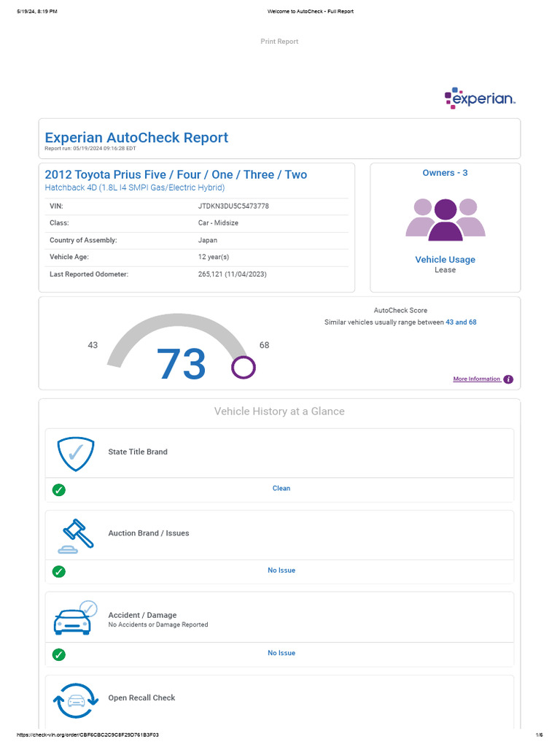The height and width of the screenshot is (747, 560).
Task: Click the Class: field label
Action: tap(59, 223)
